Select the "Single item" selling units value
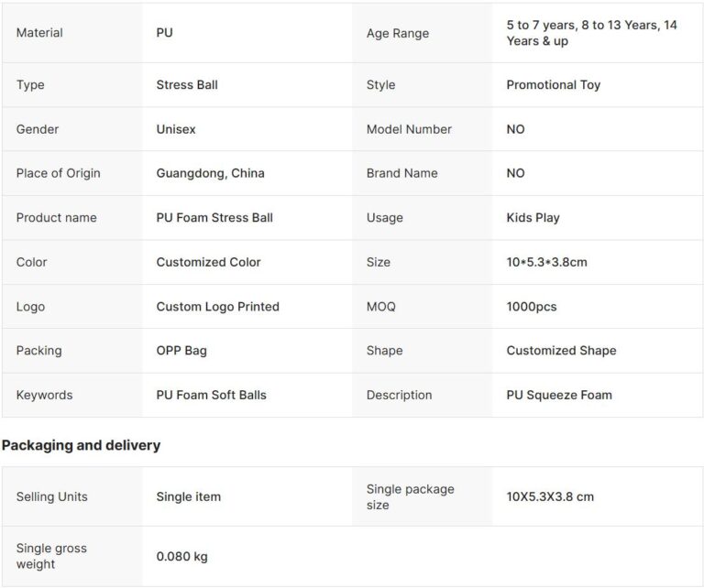The height and width of the screenshot is (588, 704). (x=188, y=496)
